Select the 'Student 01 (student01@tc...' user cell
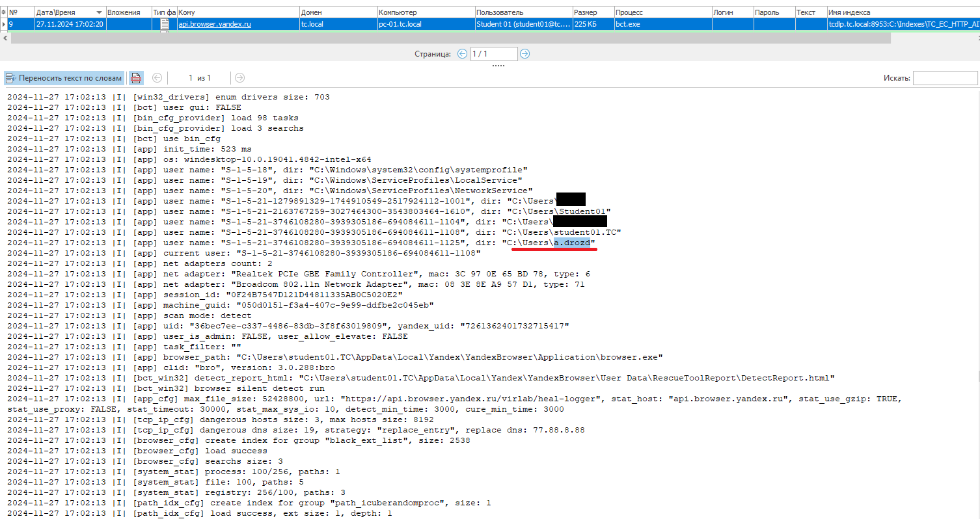The image size is (980, 519). pos(523,24)
